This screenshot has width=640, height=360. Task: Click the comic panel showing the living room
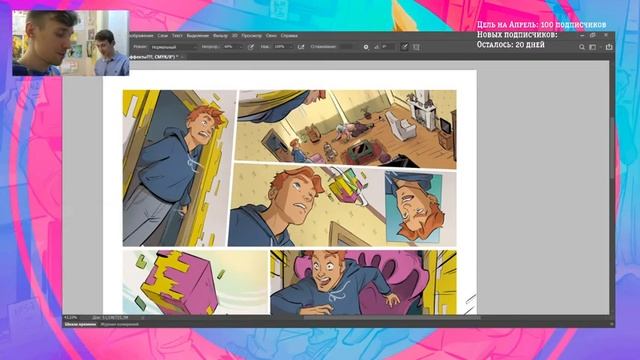tap(346, 129)
